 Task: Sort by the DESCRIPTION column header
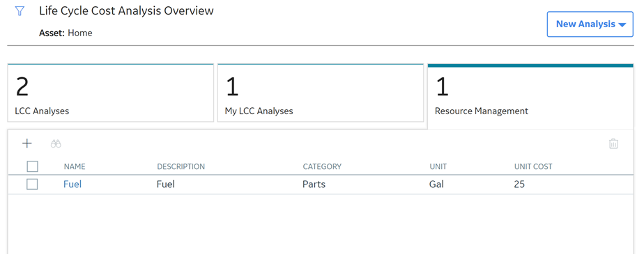tap(181, 166)
